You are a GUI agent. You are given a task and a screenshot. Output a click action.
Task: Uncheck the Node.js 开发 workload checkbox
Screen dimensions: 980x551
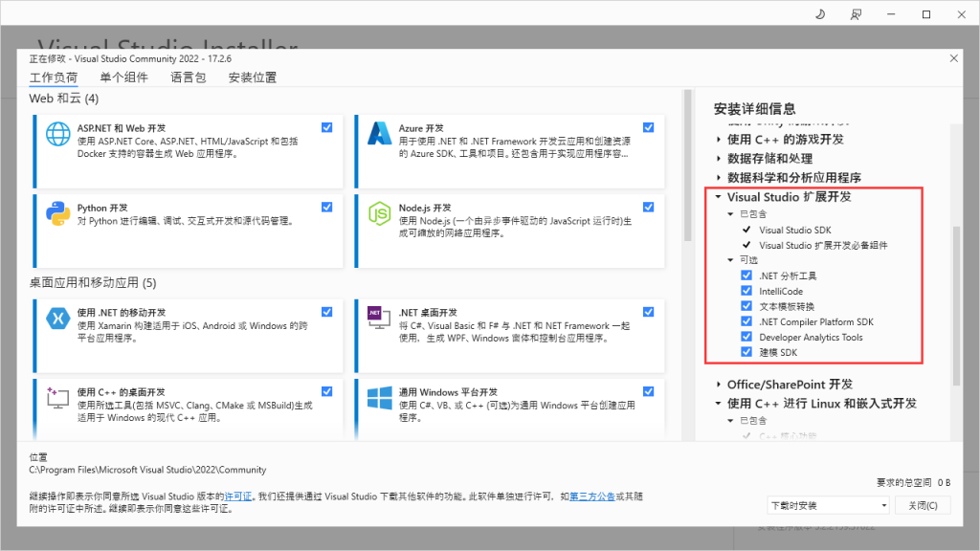pos(649,207)
